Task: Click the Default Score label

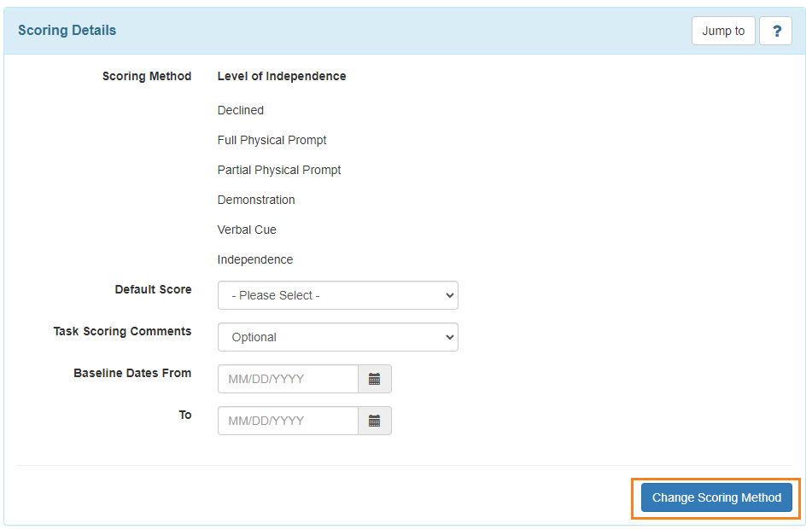Action: click(153, 289)
